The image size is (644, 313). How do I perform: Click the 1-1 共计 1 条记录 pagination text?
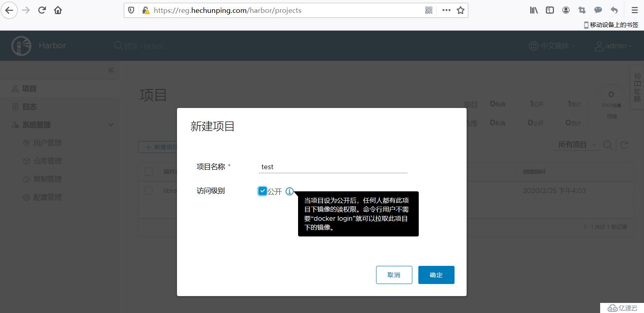click(605, 227)
